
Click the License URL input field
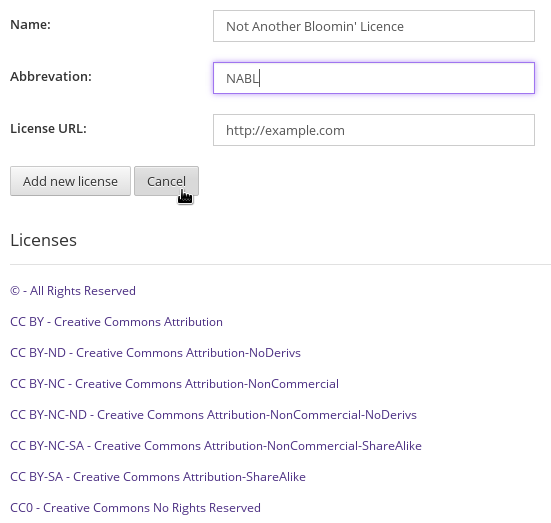pos(374,130)
